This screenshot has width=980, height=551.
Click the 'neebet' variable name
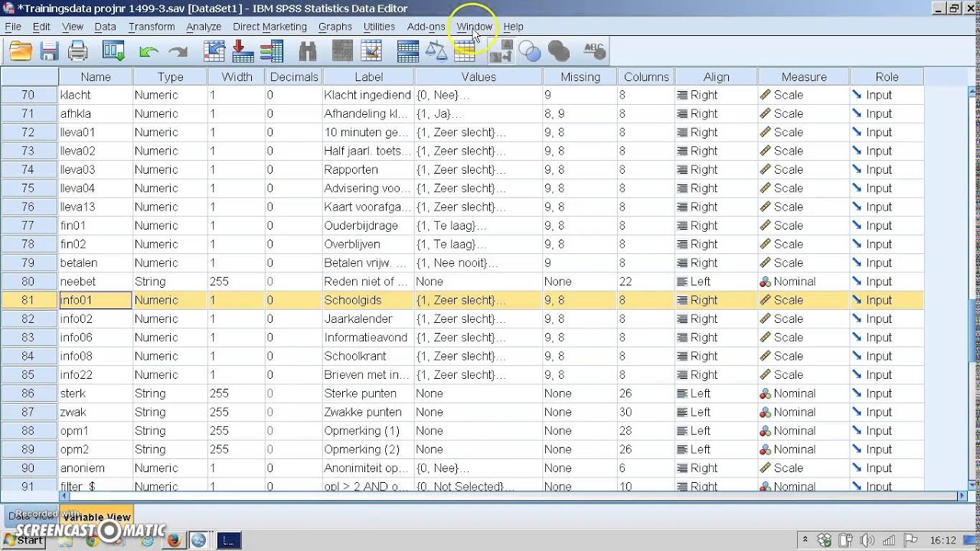(78, 282)
